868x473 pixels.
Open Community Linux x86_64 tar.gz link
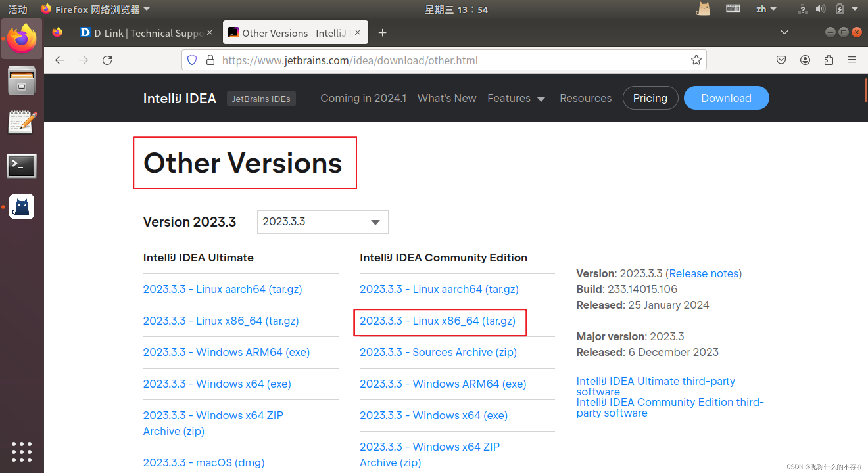point(437,321)
